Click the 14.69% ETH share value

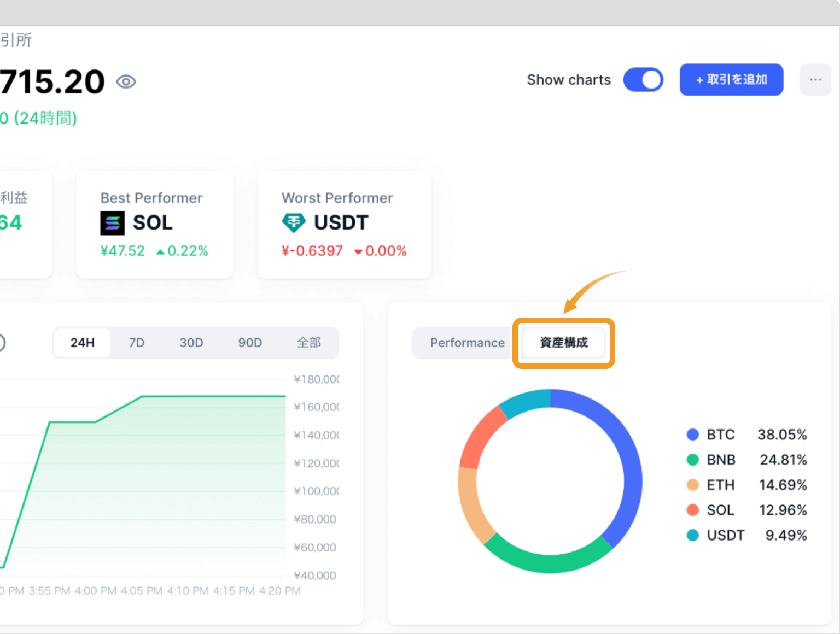[783, 485]
